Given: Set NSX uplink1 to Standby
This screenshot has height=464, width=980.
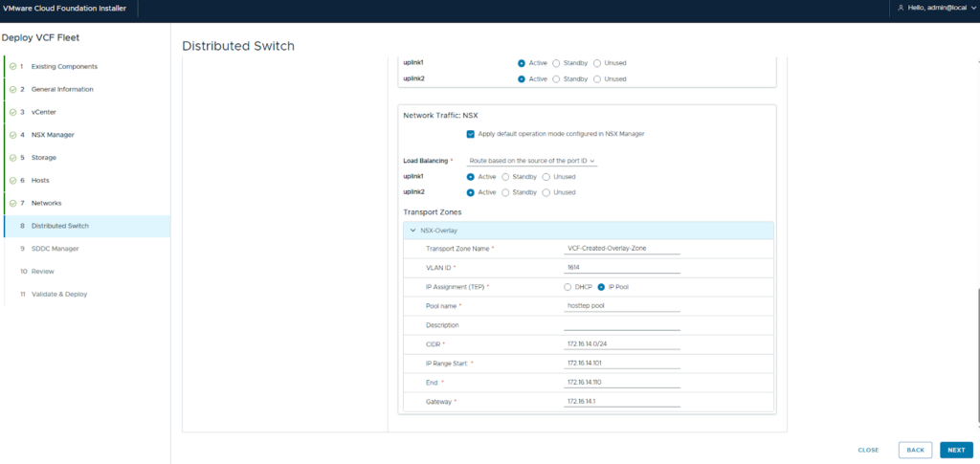Looking at the screenshot, I should [505, 177].
